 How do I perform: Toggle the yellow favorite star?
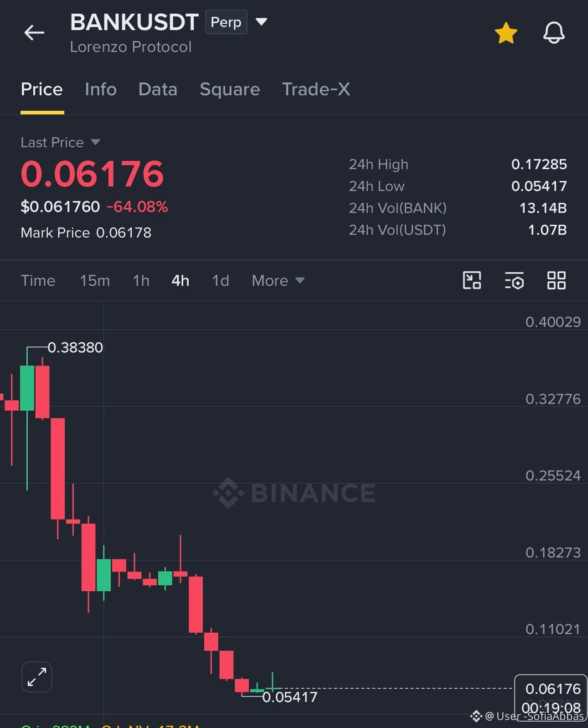[x=506, y=33]
